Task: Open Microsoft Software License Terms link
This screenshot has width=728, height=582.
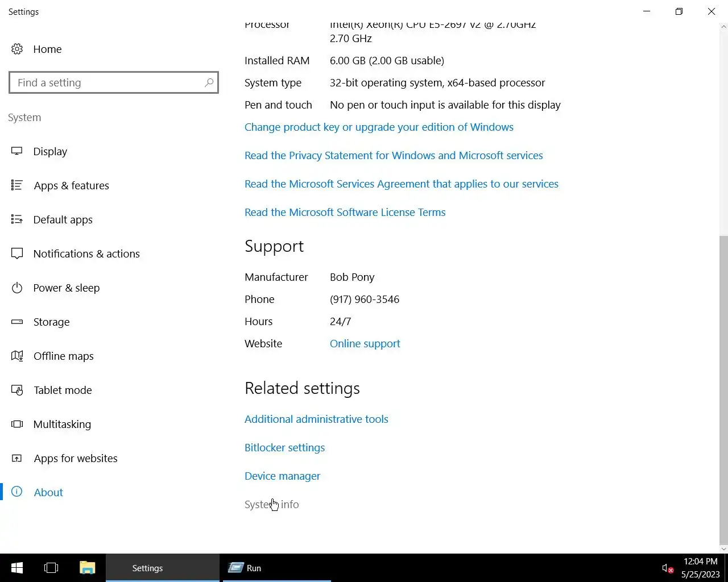Action: pos(345,212)
